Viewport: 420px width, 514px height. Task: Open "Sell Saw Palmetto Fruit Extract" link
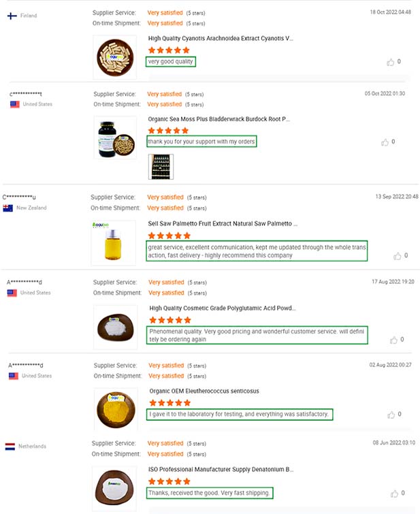coord(223,223)
